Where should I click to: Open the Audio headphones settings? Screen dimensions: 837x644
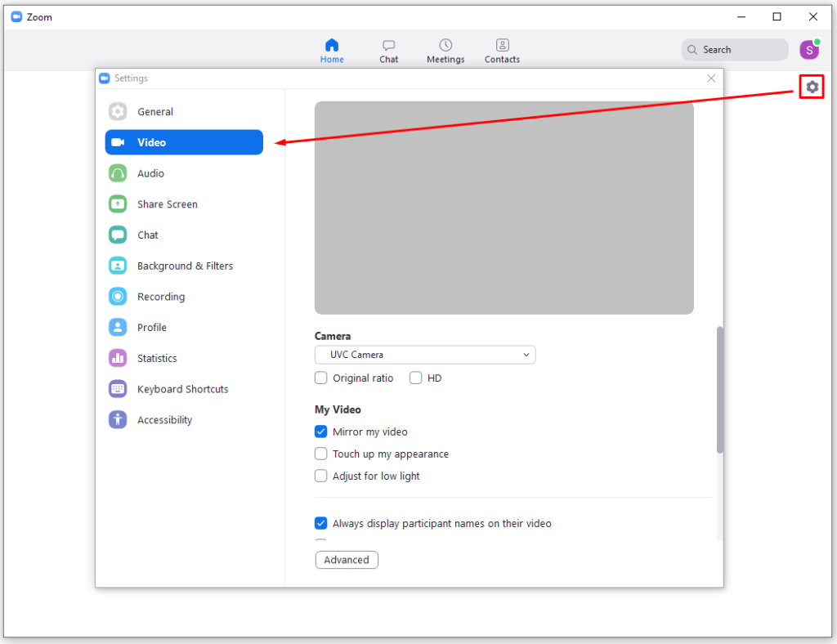tap(119, 173)
